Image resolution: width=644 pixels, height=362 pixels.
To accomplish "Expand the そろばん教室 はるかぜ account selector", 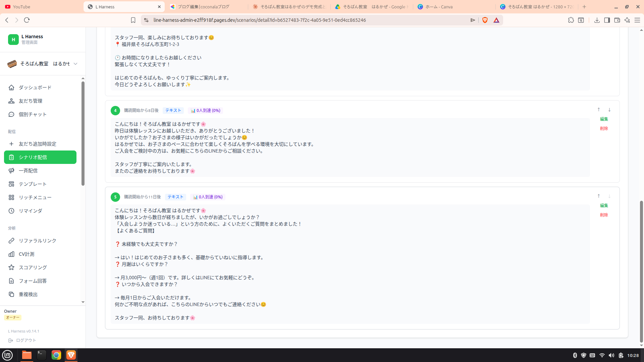I will [43, 64].
